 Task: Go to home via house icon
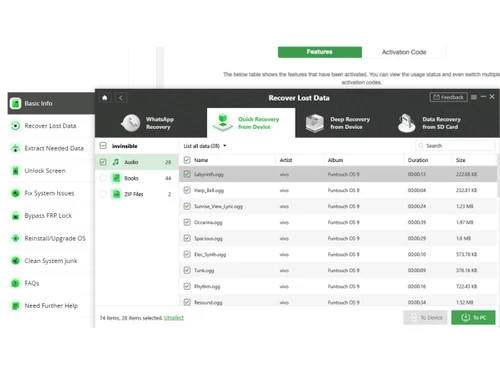[105, 98]
